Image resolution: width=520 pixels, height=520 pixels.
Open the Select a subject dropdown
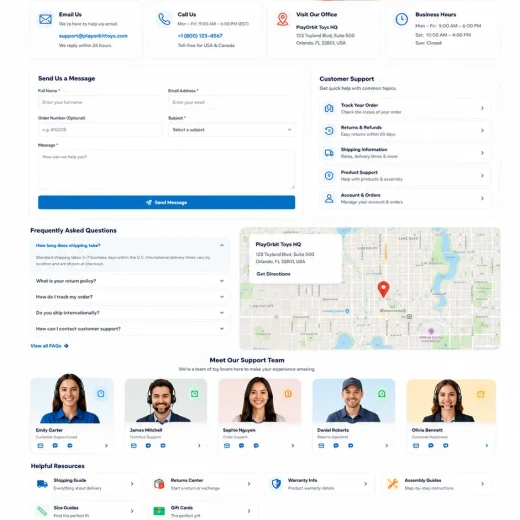[x=232, y=130]
